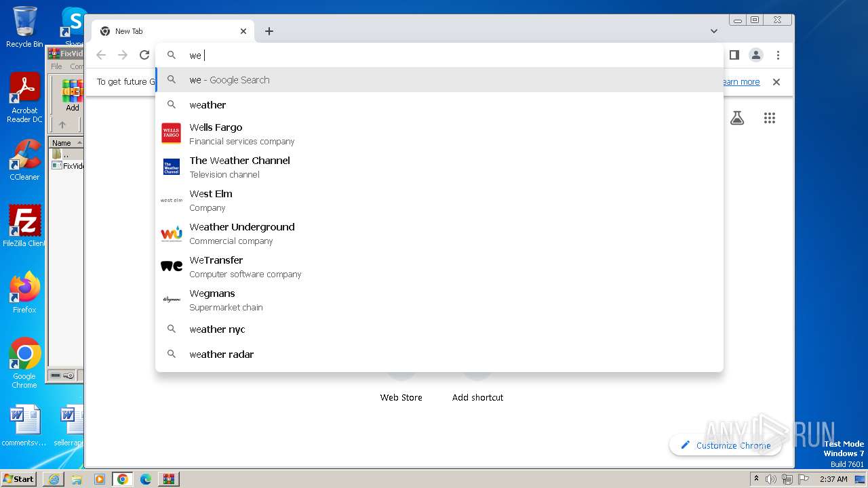
Task: Open a new Chrome tab
Action: click(269, 31)
